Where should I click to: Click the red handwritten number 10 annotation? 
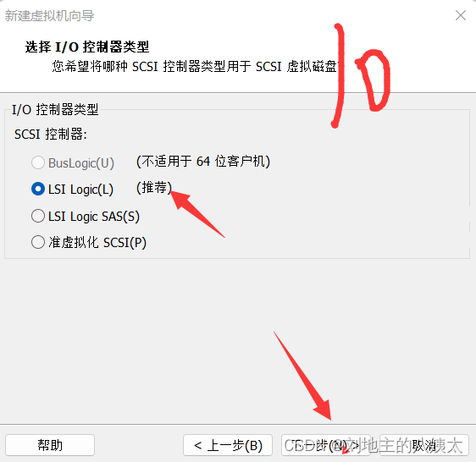pos(361,76)
